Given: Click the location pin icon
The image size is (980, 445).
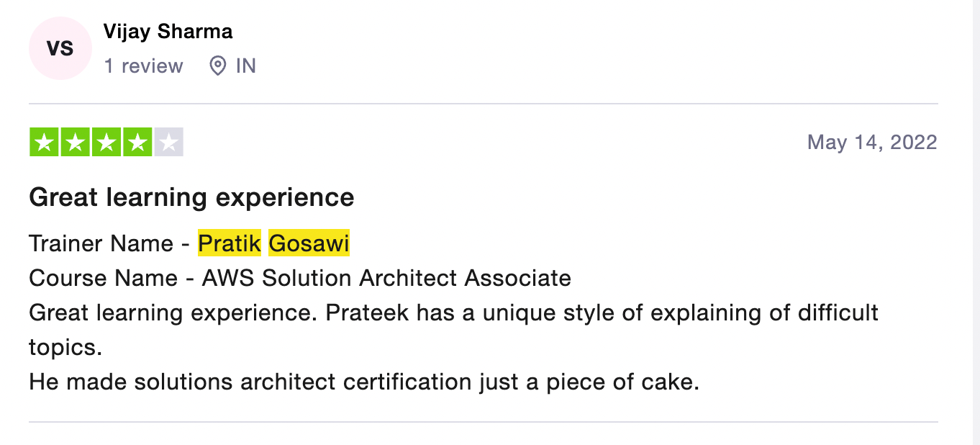Looking at the screenshot, I should coord(217,66).
